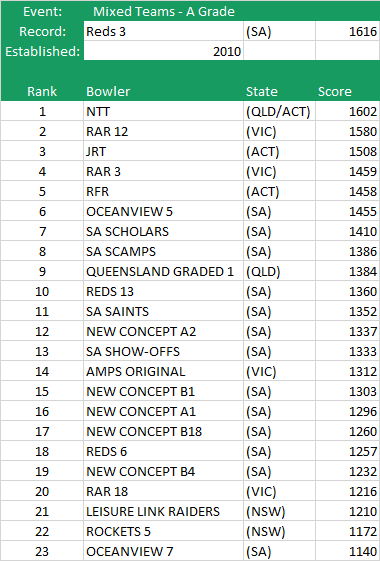Viewport: 380px width, 561px height.
Task: Click the (QLD/ACT) state cell
Action: pyautogui.click(x=279, y=111)
